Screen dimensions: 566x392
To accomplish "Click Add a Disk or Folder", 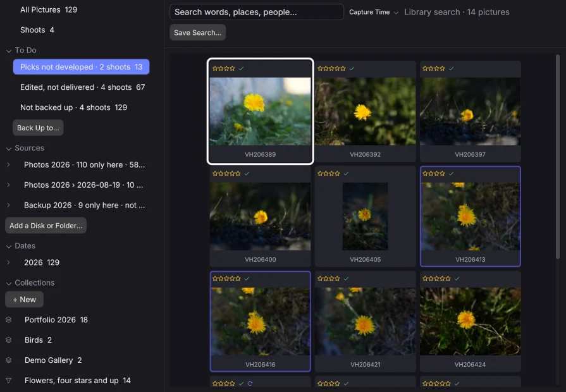I will click(x=46, y=226).
